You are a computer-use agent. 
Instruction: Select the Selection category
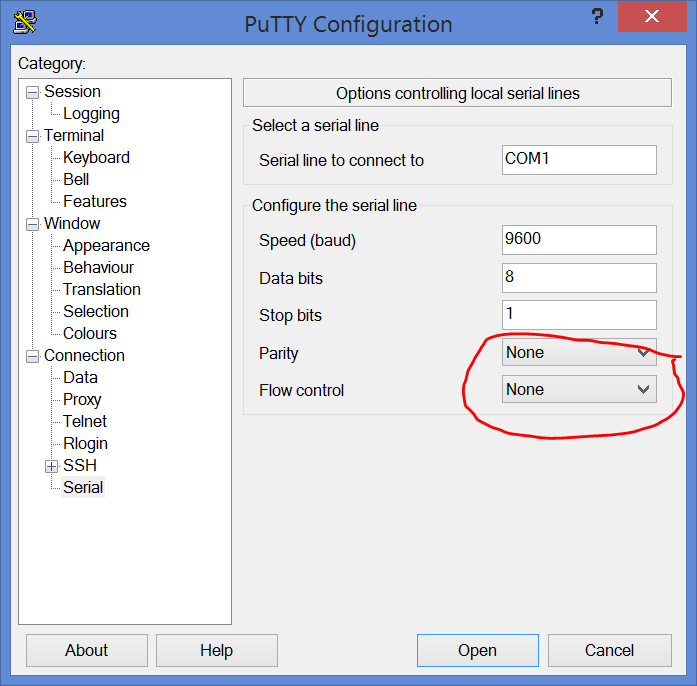coord(96,312)
